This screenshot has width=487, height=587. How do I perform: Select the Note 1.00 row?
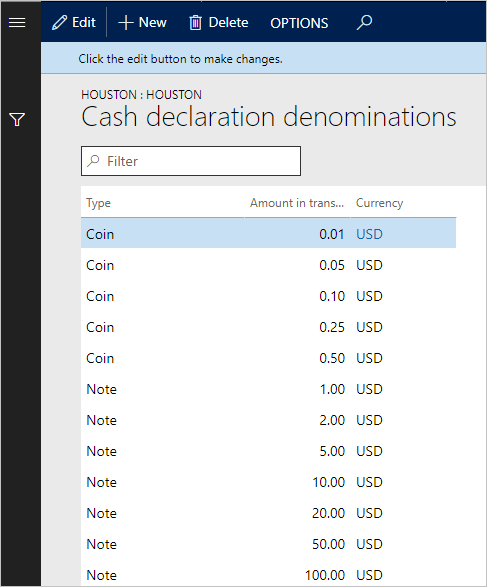[268, 389]
